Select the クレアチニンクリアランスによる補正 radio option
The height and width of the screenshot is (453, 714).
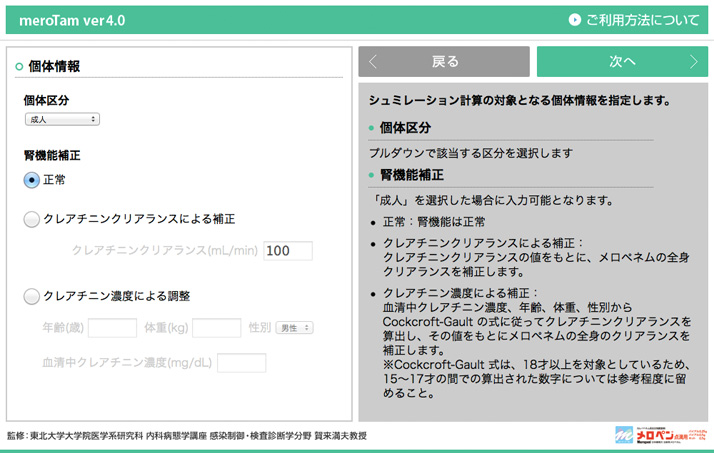pos(32,219)
